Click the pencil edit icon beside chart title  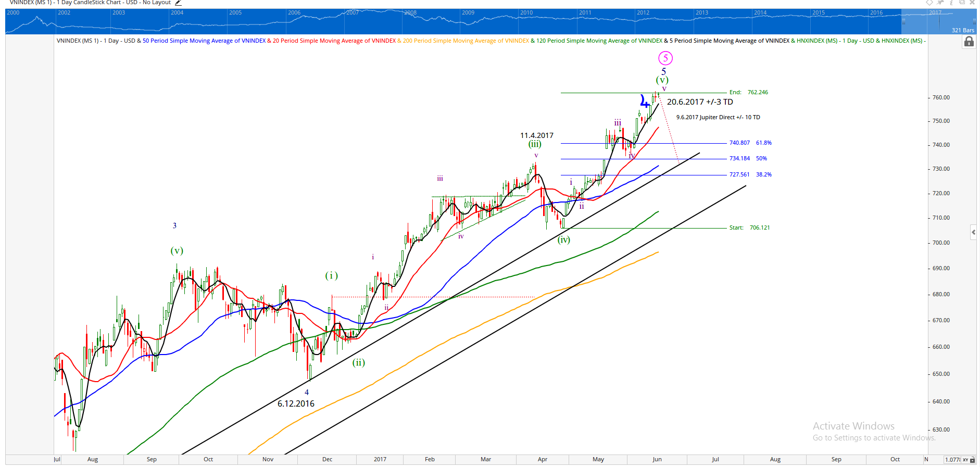pyautogui.click(x=178, y=3)
